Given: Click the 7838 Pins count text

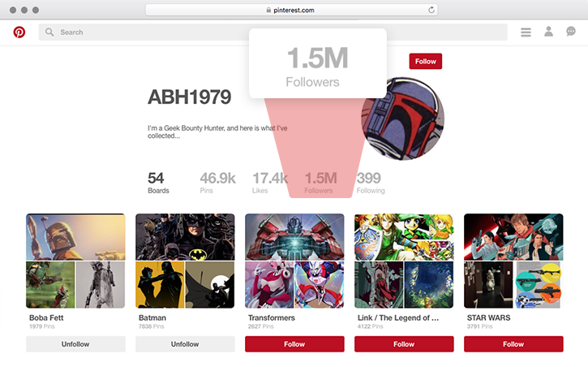Looking at the screenshot, I should point(151,326).
